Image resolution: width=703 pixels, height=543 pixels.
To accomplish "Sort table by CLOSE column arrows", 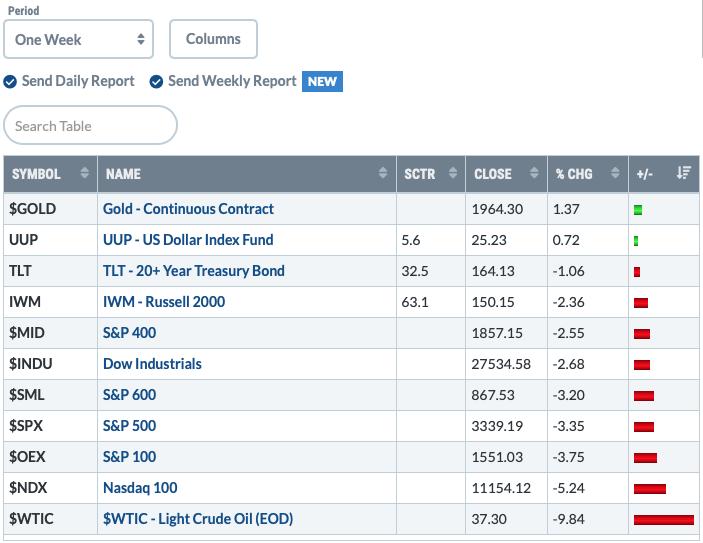I will (x=534, y=173).
